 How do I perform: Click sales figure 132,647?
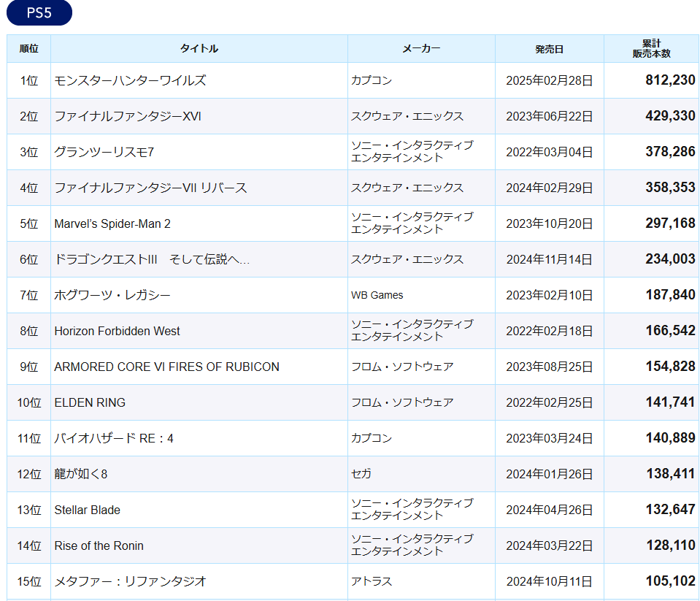670,510
